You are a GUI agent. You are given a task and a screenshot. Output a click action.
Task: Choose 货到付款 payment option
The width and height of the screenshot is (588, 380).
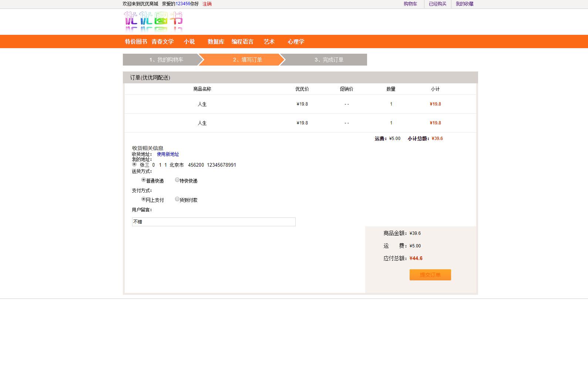[177, 199]
